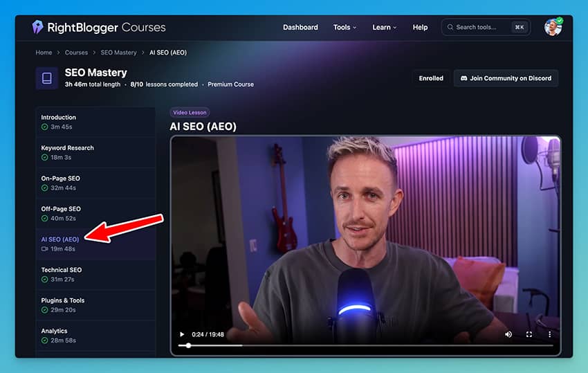Open the user profile avatar
Image resolution: width=588 pixels, height=373 pixels.
[x=553, y=27]
